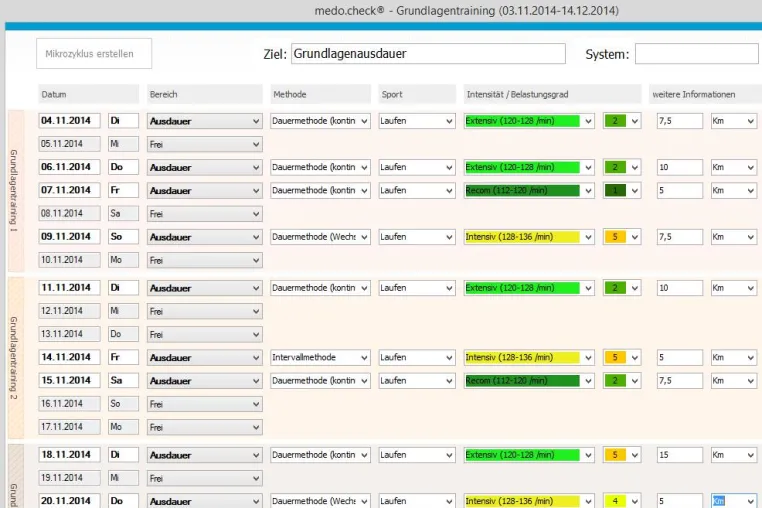
Task: Select the Grundlagentraining 1 microcycle label
Action: point(15,191)
